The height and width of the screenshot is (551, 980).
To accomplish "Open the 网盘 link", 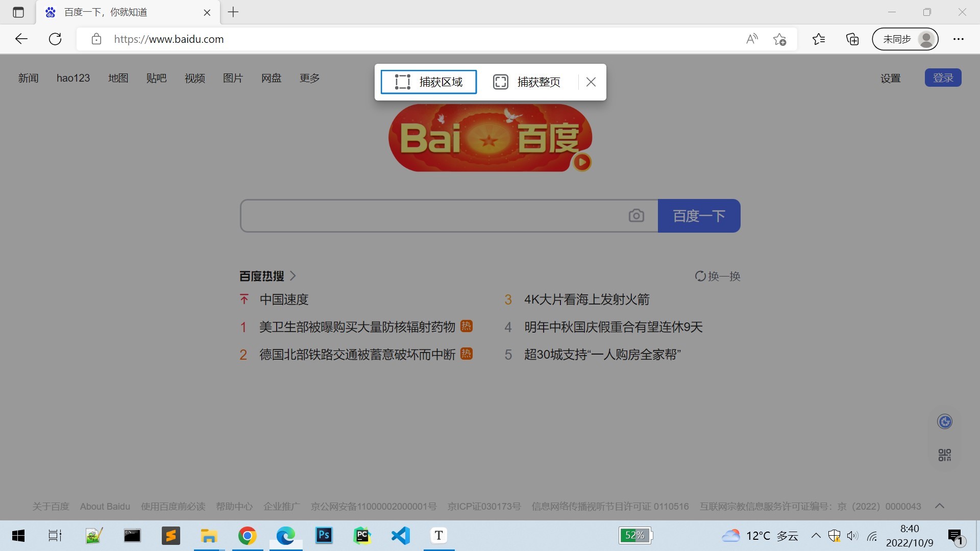I will (x=272, y=78).
